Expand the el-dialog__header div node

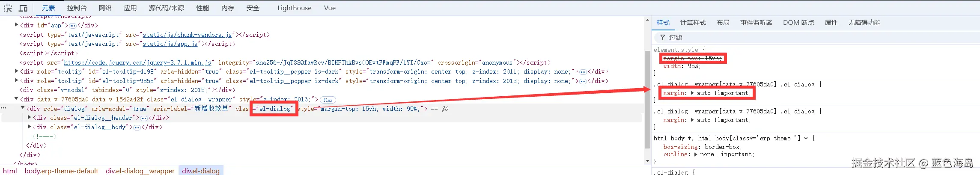30,118
